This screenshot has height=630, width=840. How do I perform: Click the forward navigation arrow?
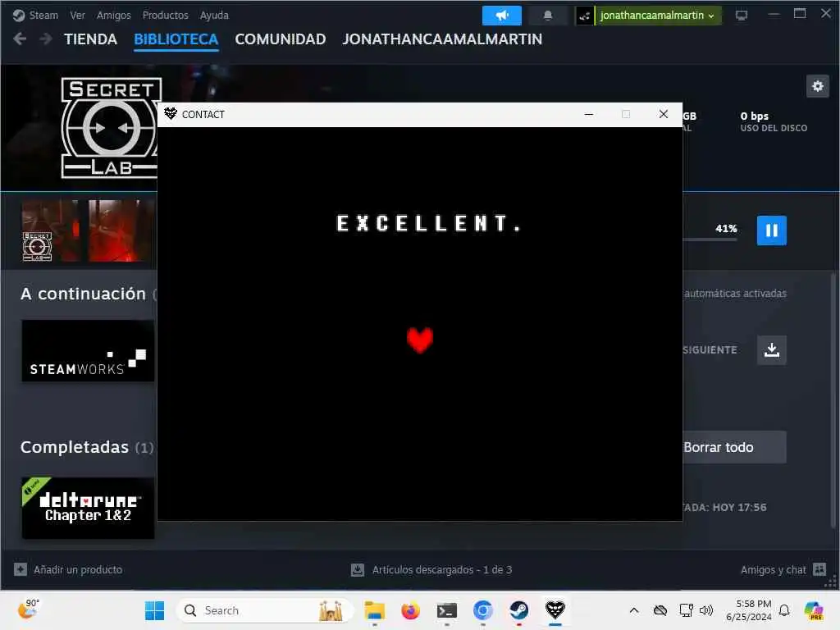click(46, 39)
